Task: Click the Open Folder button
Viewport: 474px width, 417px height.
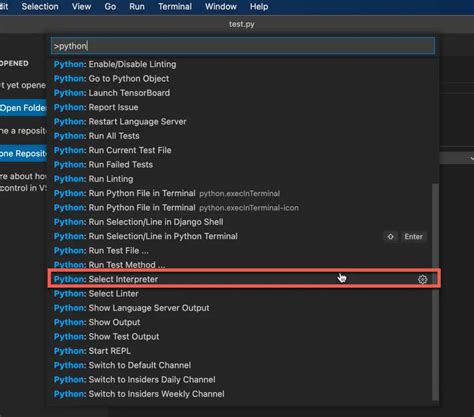Action: click(x=23, y=108)
